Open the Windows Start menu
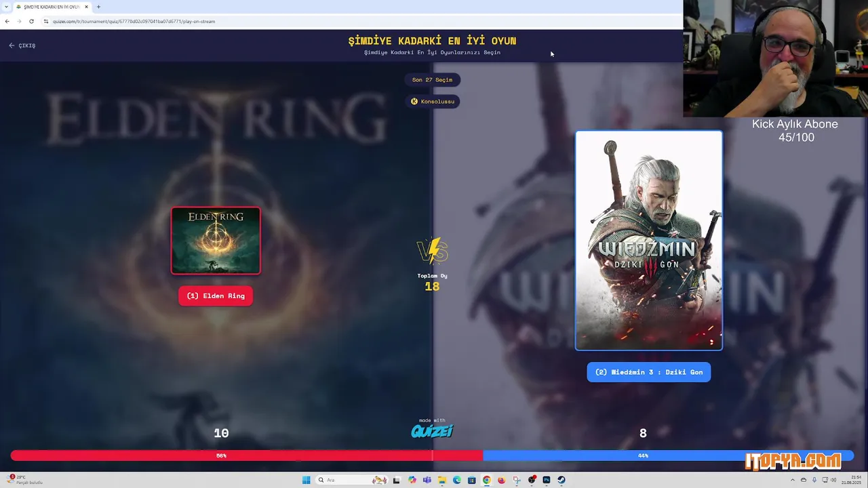 pyautogui.click(x=306, y=480)
